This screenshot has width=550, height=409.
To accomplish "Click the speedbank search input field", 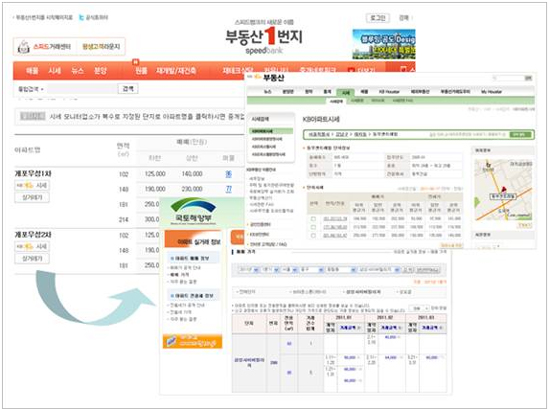I will (82, 89).
